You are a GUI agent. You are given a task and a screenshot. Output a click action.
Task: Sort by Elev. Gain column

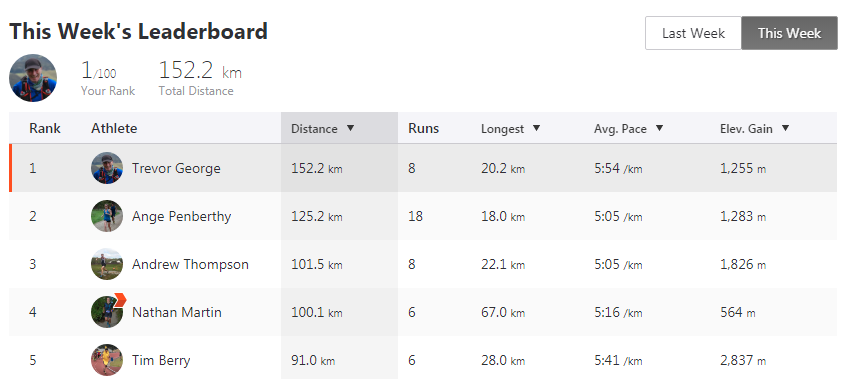pos(755,129)
